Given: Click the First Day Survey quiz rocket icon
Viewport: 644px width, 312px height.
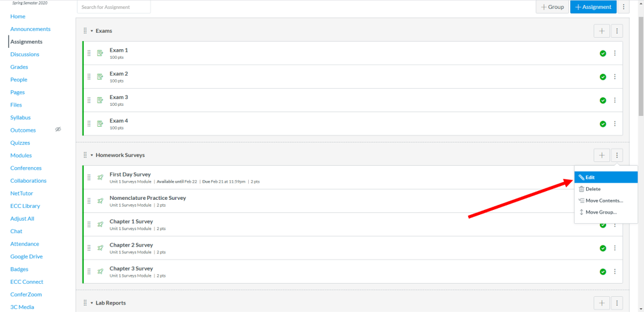Looking at the screenshot, I should click(x=100, y=177).
